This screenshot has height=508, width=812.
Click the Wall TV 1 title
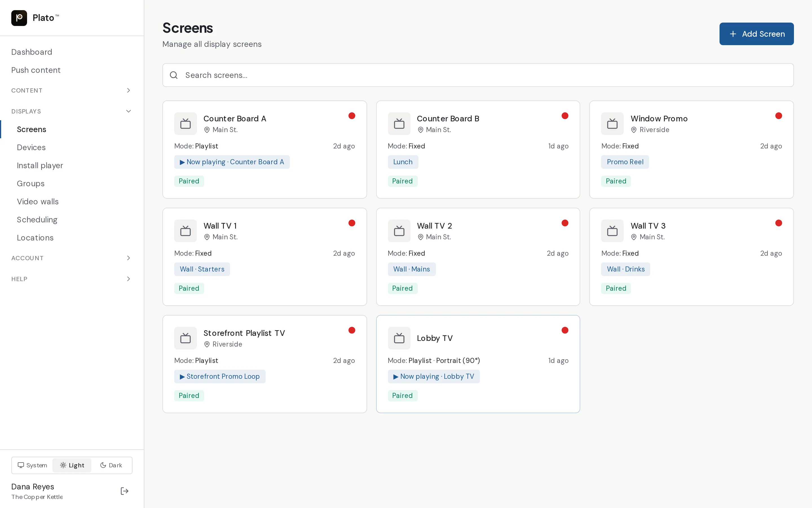tap(220, 226)
